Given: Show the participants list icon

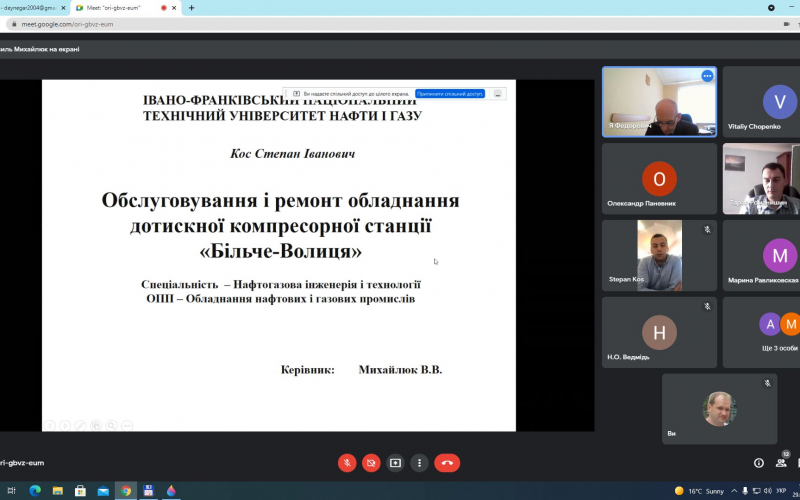Looking at the screenshot, I should coord(781,463).
